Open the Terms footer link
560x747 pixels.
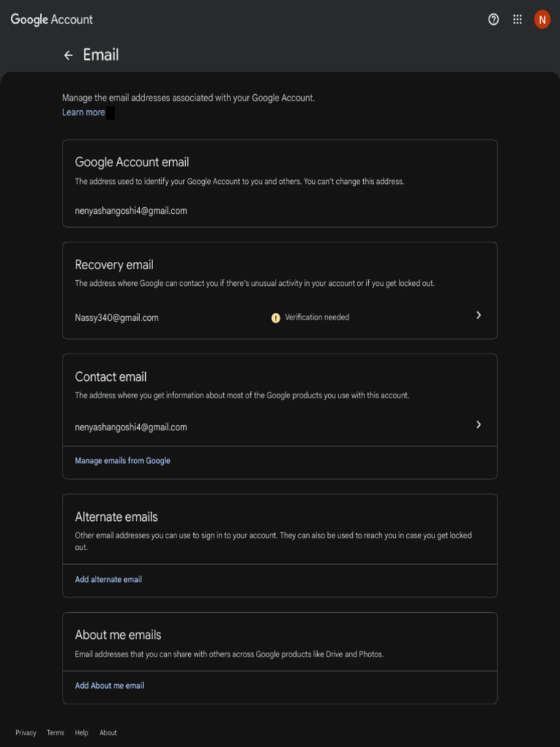(55, 732)
